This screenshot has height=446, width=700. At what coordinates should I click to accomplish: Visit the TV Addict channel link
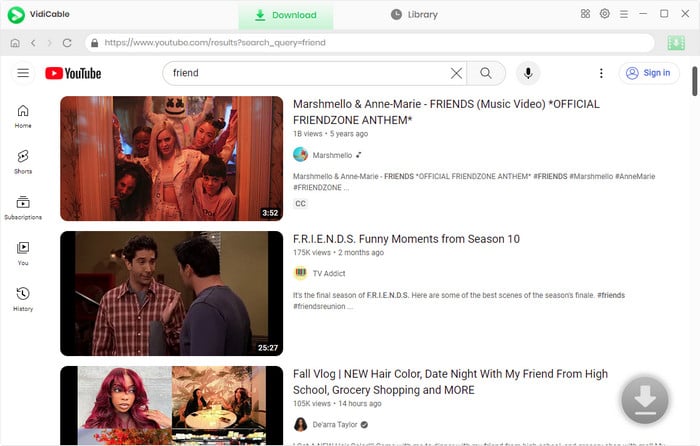pyautogui.click(x=329, y=274)
